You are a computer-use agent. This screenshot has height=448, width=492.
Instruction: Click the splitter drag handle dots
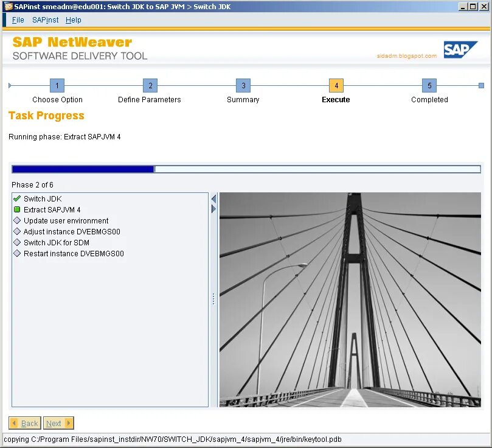(213, 299)
